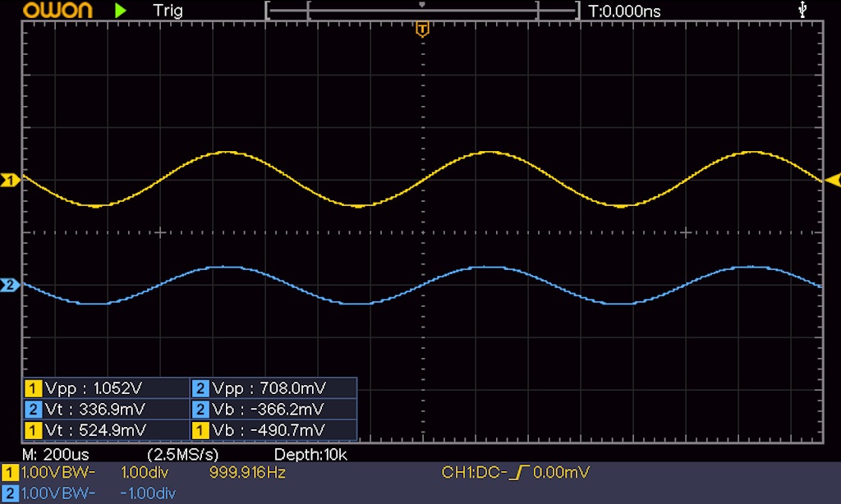
Task: Click the 999.916Hz frequency readout
Action: (x=248, y=473)
